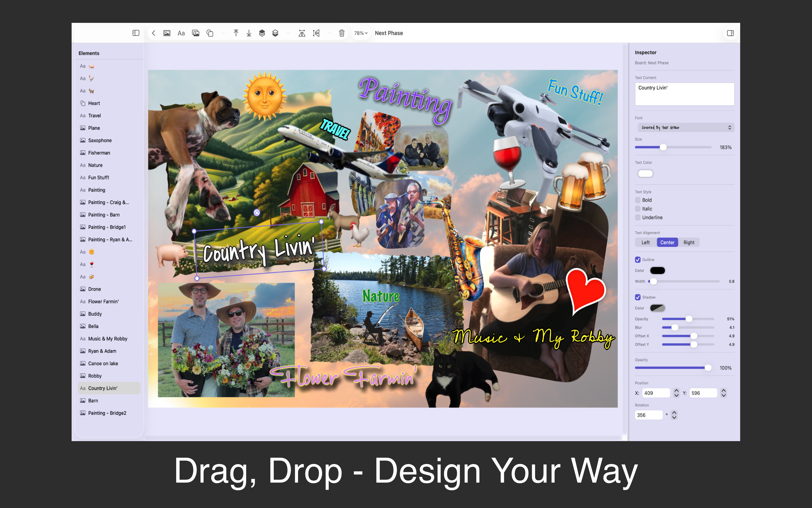Viewport: 812px width, 508px height.
Task: Open the Font dropdown
Action: click(x=685, y=127)
